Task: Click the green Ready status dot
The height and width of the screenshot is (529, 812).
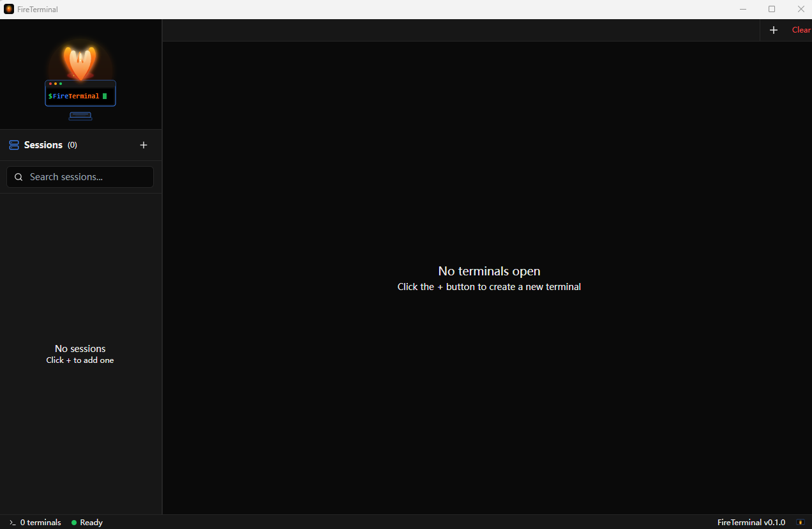Action: [74, 523]
